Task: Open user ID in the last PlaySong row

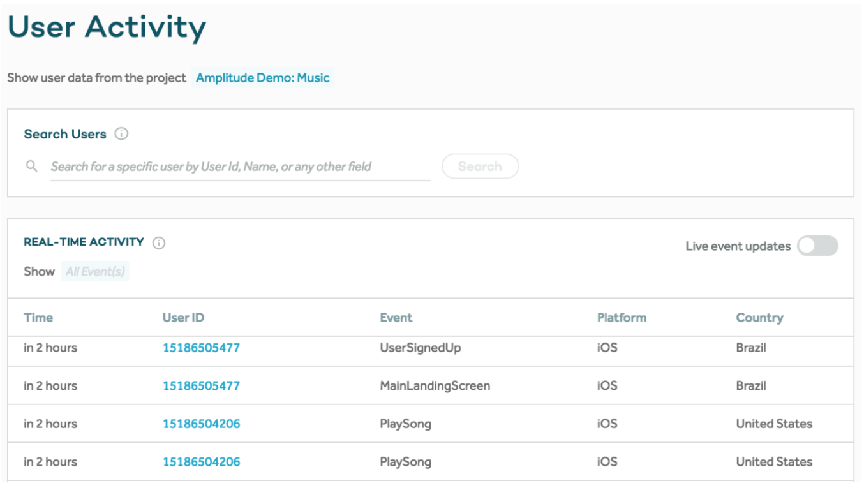Action: click(201, 462)
